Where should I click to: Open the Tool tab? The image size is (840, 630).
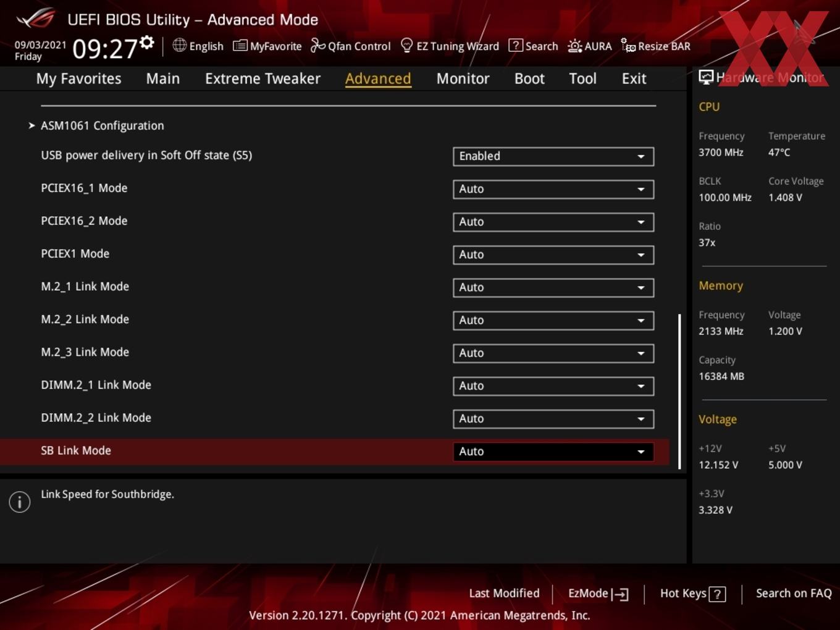[582, 78]
